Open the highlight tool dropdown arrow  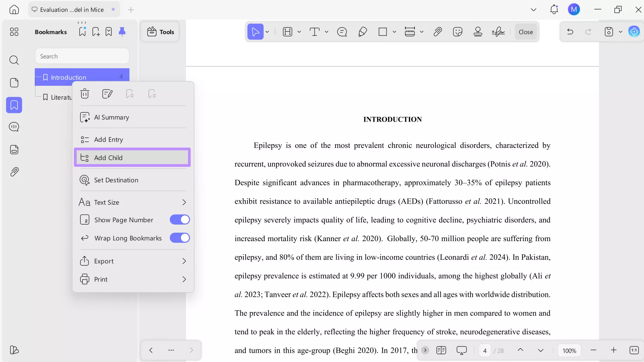299,32
